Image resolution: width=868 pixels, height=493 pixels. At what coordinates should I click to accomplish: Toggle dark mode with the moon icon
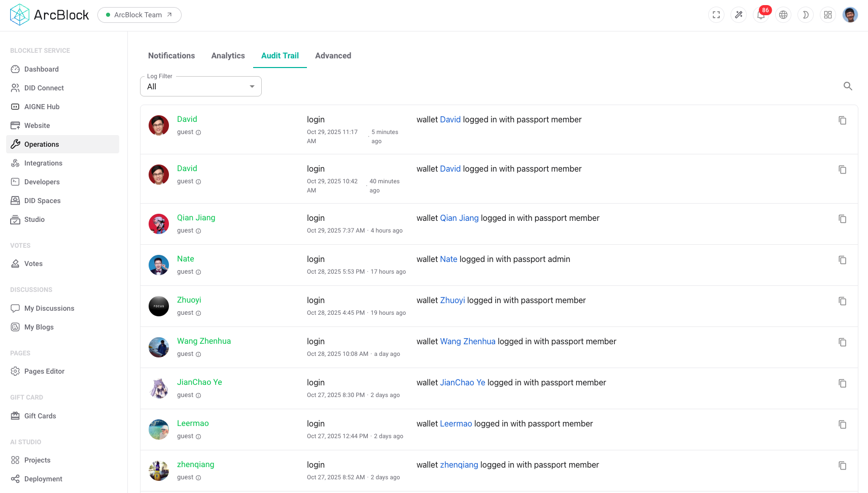point(805,15)
